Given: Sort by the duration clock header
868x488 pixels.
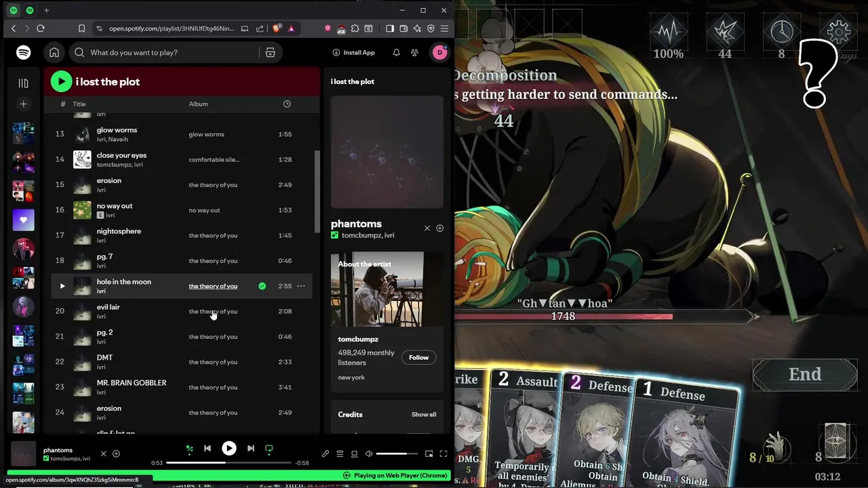Looking at the screenshot, I should point(287,104).
